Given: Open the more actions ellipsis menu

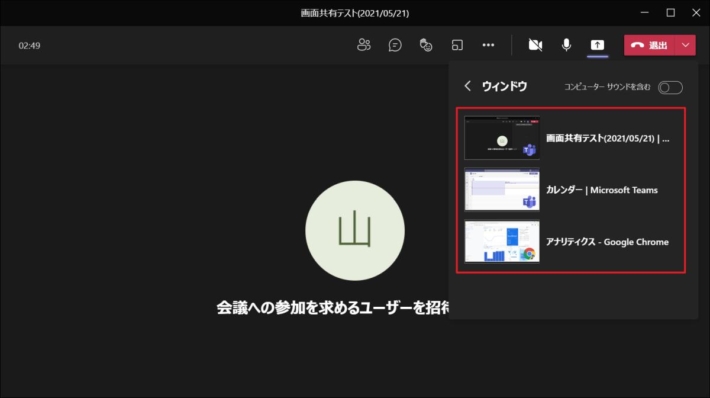Looking at the screenshot, I should (x=488, y=45).
